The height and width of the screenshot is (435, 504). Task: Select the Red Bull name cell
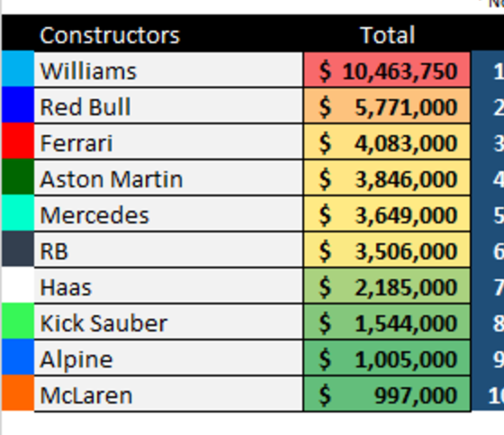coord(168,105)
